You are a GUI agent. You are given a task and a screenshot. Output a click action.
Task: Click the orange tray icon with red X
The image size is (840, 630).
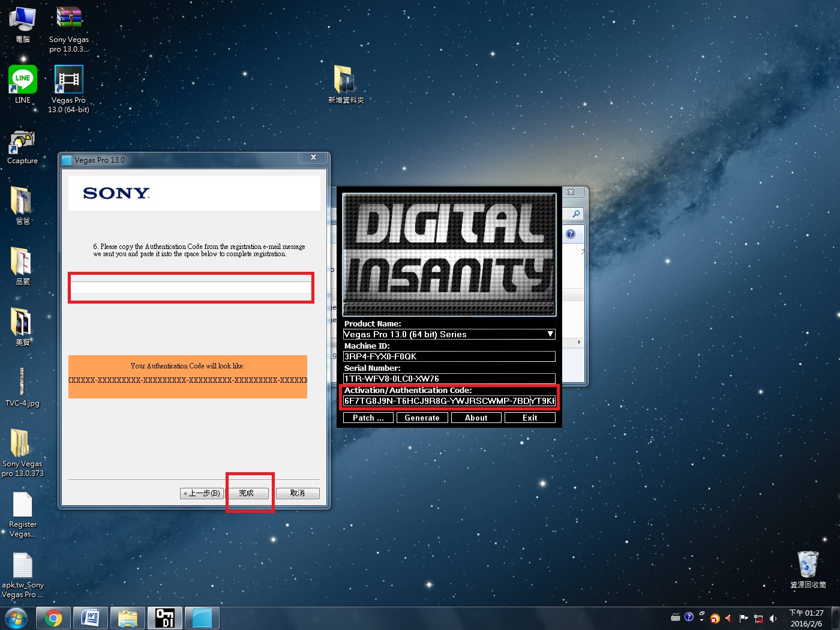(715, 619)
